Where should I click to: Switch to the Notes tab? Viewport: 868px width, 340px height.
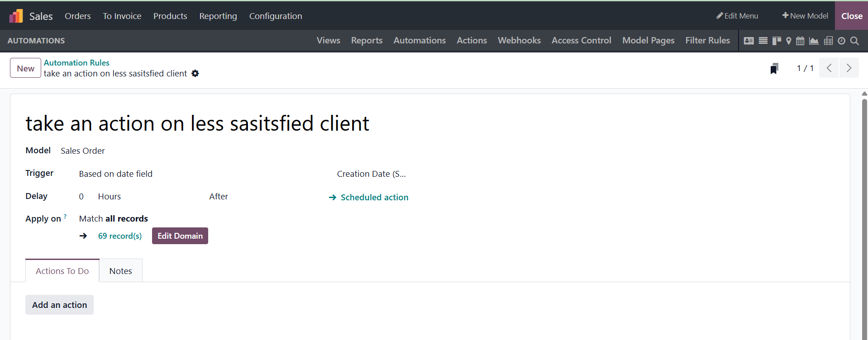point(121,271)
